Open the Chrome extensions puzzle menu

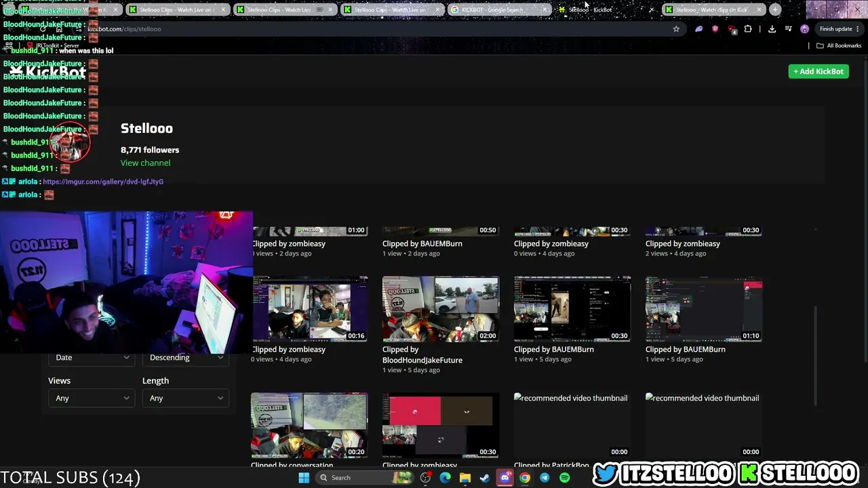point(748,29)
